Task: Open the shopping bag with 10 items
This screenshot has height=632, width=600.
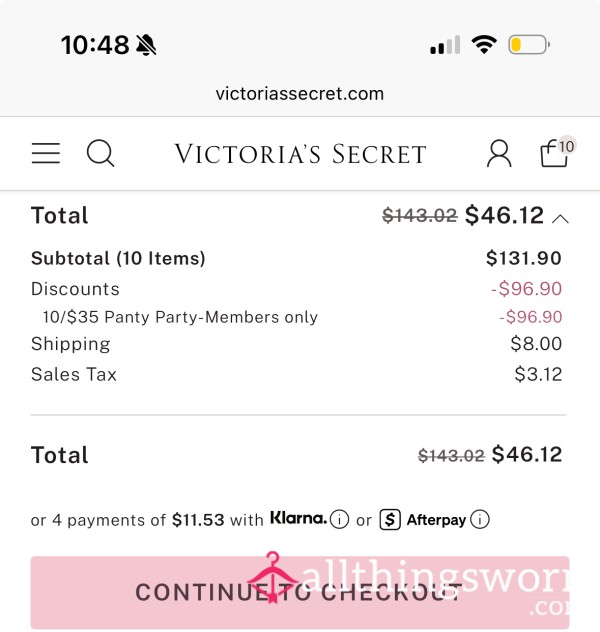Action: coord(557,152)
